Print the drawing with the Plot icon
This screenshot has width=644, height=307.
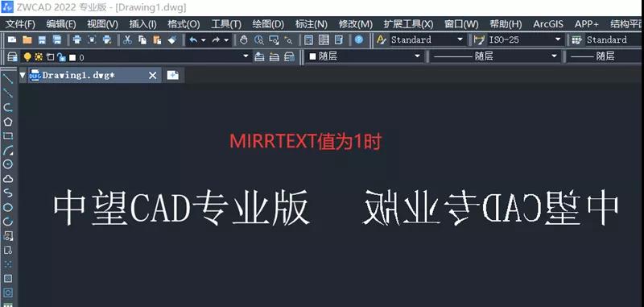tap(76, 39)
